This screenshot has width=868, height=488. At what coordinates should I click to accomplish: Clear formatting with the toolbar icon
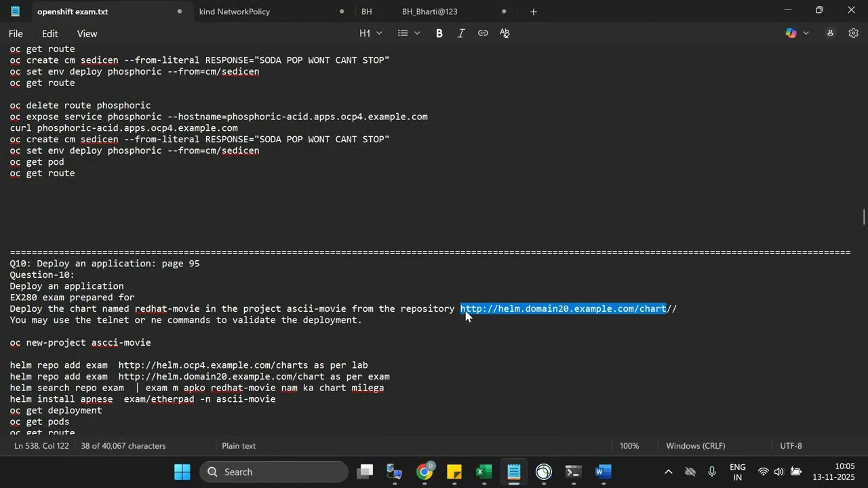[505, 33]
